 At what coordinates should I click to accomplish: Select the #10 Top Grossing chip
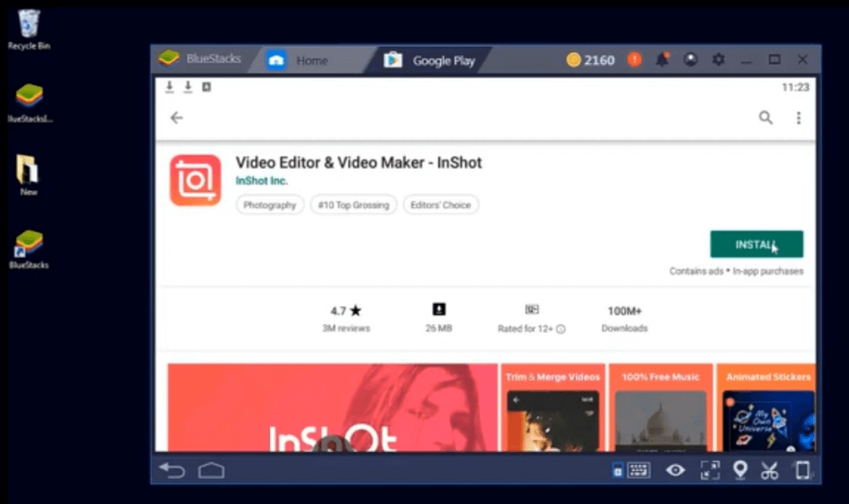354,205
